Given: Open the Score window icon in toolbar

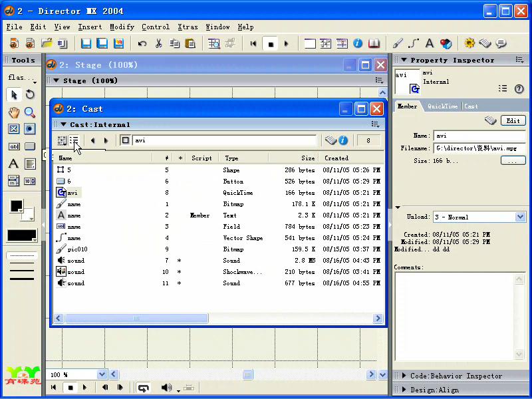Looking at the screenshot, I should tap(342, 43).
